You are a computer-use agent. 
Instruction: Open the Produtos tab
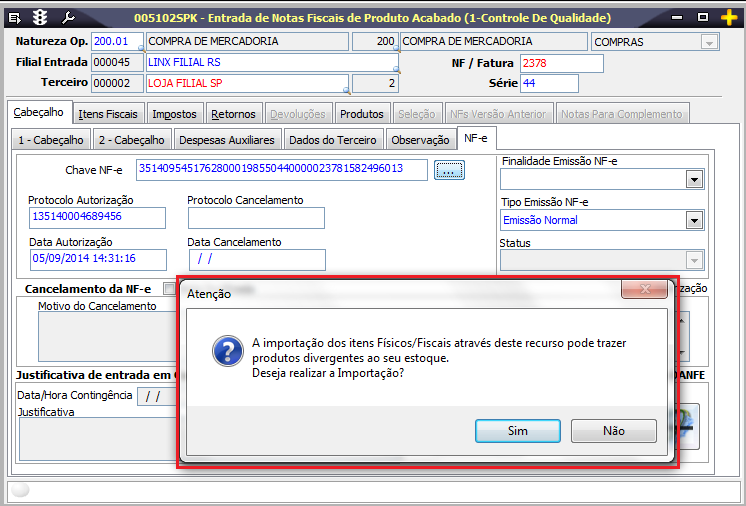coord(362,114)
